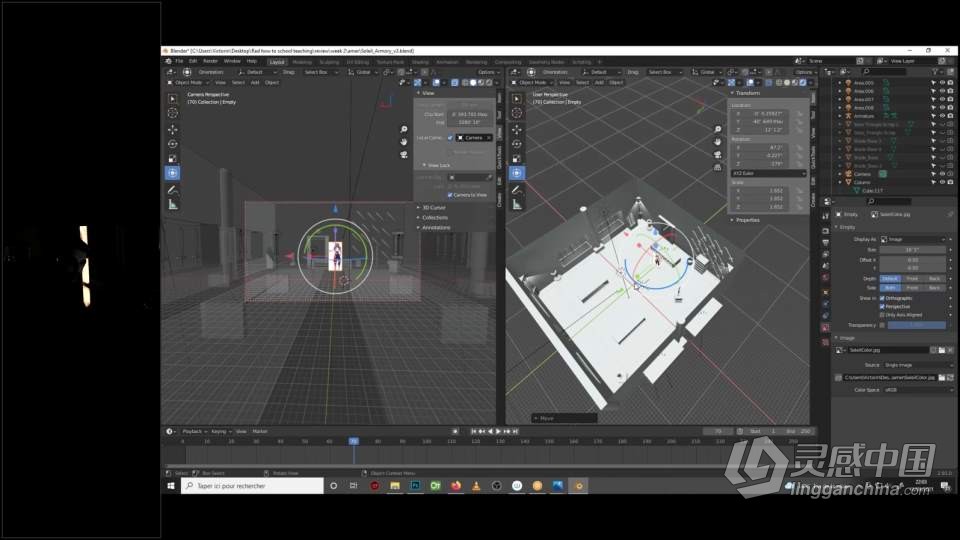Open the Playback popover in timeline

coord(195,431)
